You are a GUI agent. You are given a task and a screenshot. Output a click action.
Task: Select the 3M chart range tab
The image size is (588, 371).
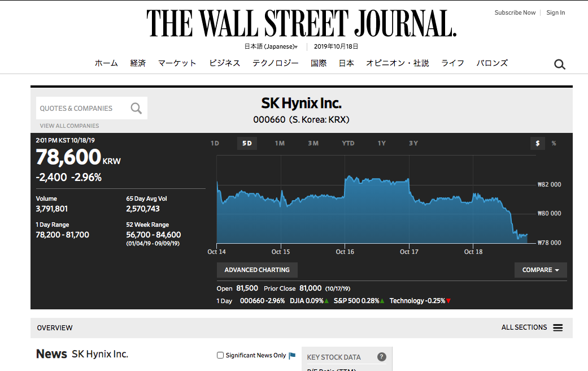tap(313, 143)
